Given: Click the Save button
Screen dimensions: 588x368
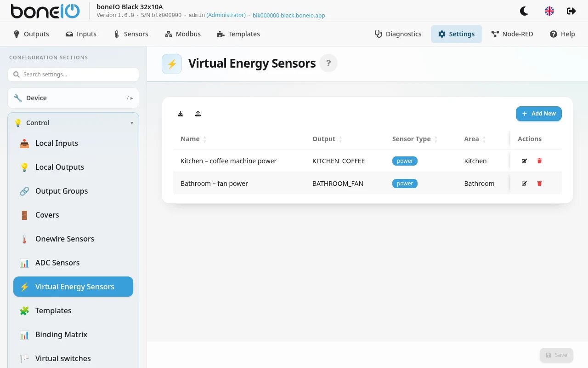Looking at the screenshot, I should tap(556, 355).
